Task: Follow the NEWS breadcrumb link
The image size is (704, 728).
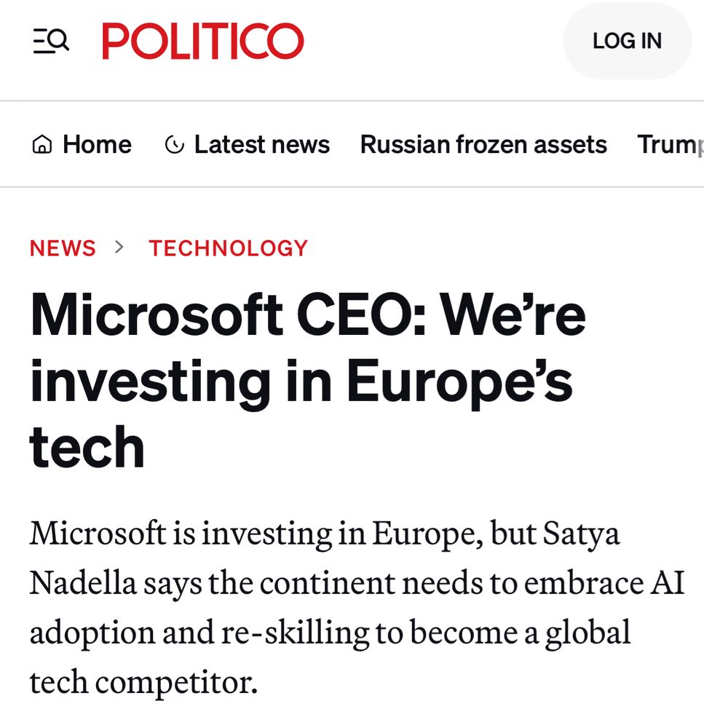Action: click(x=63, y=248)
